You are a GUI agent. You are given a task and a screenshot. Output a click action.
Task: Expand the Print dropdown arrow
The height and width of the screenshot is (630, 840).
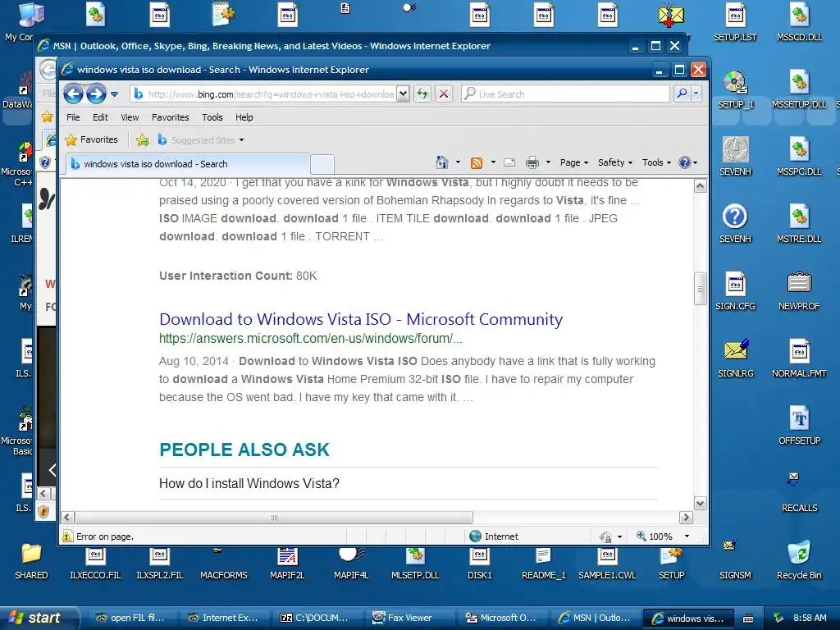pyautogui.click(x=548, y=162)
